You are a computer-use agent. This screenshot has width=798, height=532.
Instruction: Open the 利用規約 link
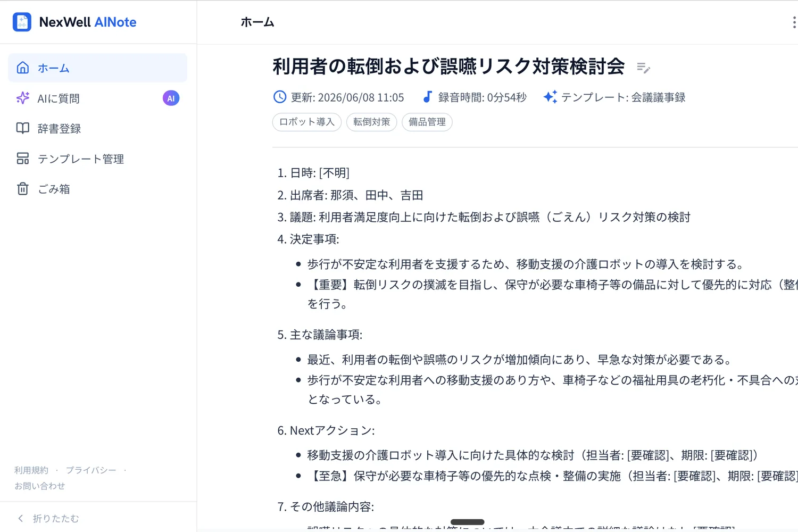pos(31,470)
